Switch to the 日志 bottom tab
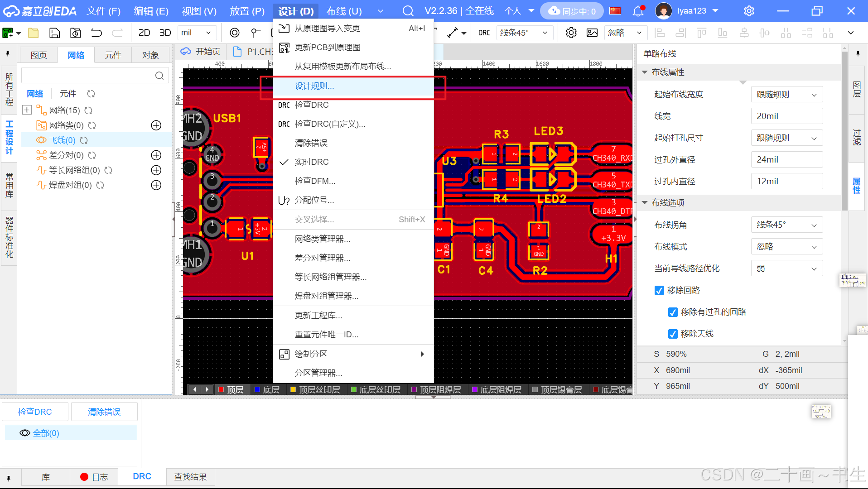The image size is (868, 489). click(94, 477)
